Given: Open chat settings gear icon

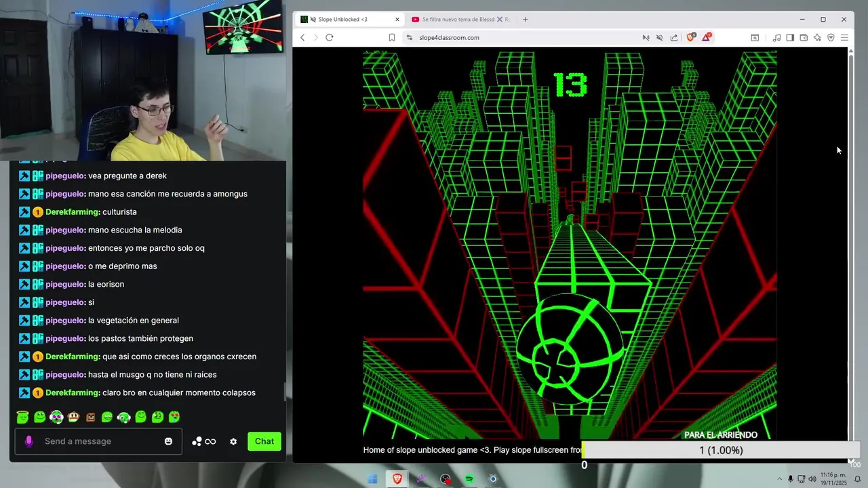Looking at the screenshot, I should (233, 441).
